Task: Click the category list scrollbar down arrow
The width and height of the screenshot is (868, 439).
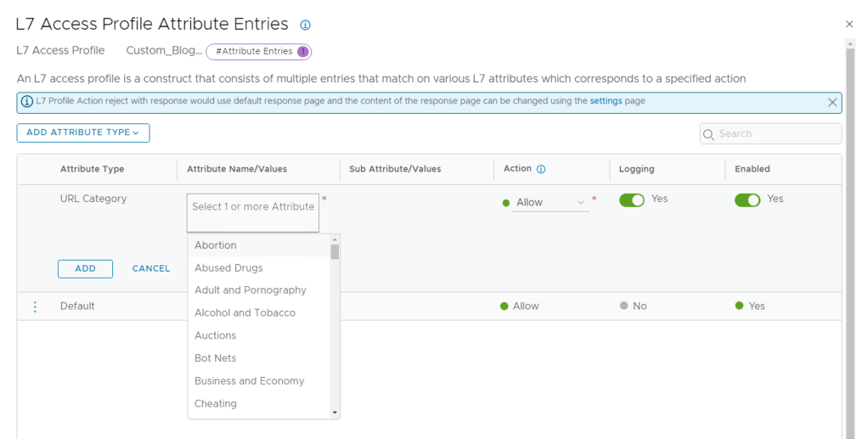Action: (335, 412)
